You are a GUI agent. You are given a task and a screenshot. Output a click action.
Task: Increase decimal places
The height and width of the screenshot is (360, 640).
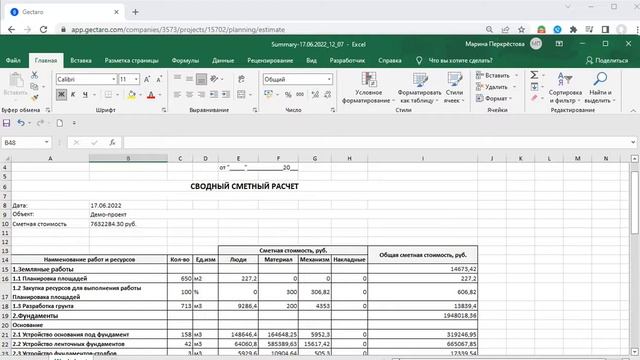[315, 95]
